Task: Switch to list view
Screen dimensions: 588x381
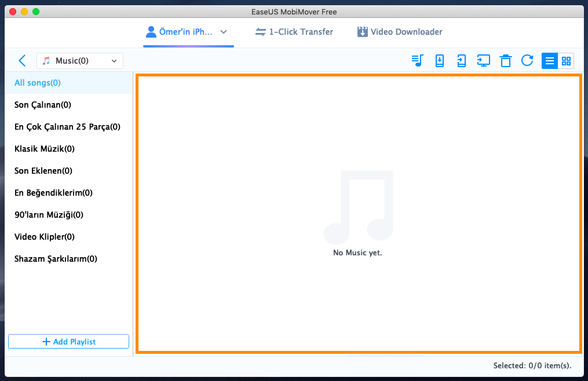Action: tap(550, 61)
